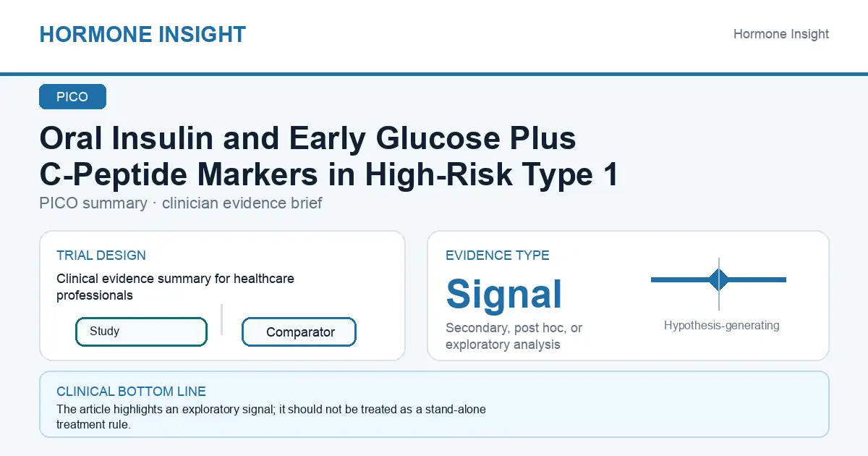Screen dimensions: 868x456
Task: Open the CLINICAL BOTTOM LINE heading
Action: [x=131, y=392]
